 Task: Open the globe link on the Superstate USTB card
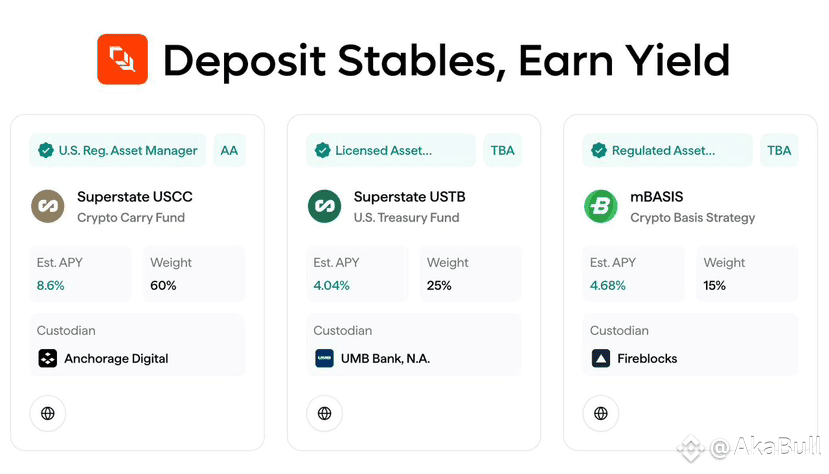[325, 413]
